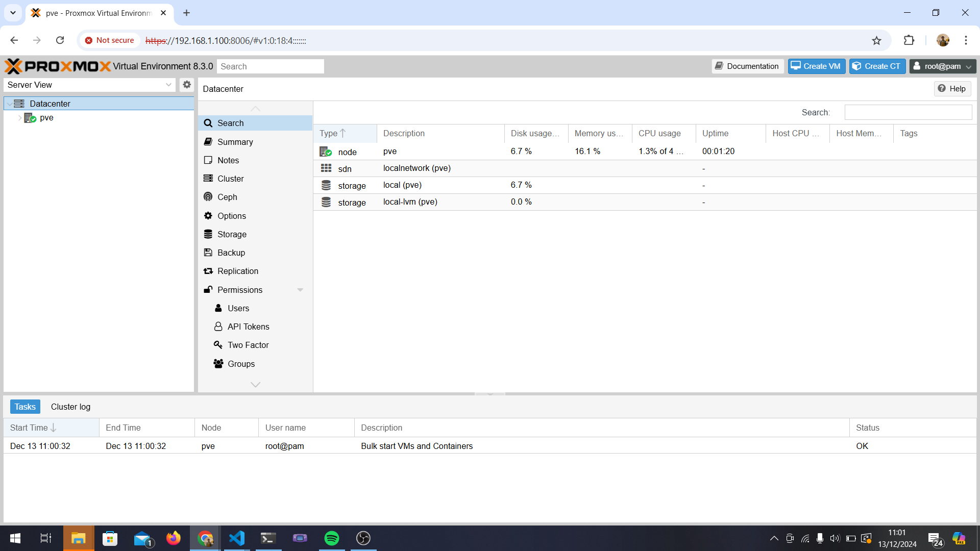Viewport: 980px width, 551px height.
Task: Click the storage icon for local (pve)
Action: click(x=326, y=185)
